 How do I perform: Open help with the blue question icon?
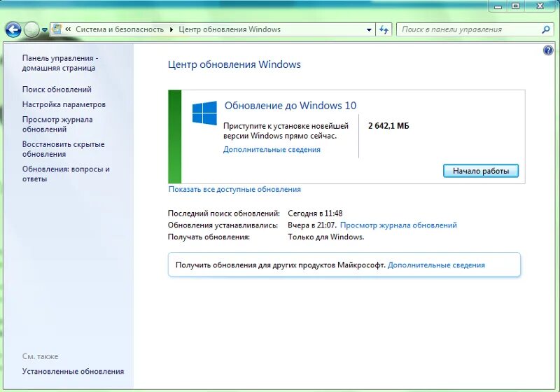[548, 50]
